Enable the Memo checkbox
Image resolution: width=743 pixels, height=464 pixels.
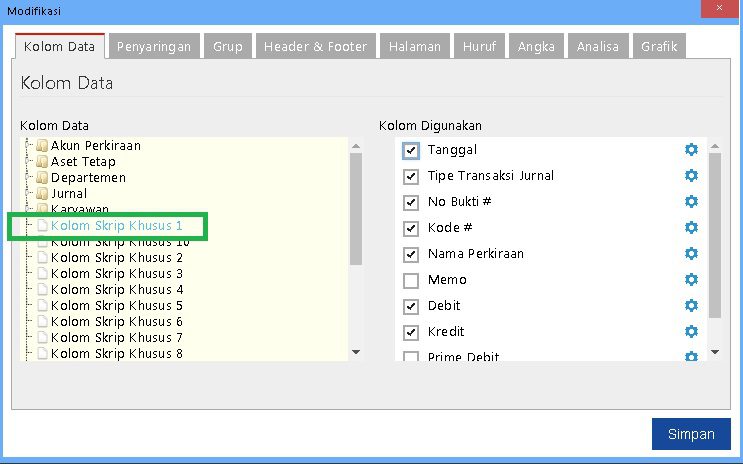(x=410, y=281)
